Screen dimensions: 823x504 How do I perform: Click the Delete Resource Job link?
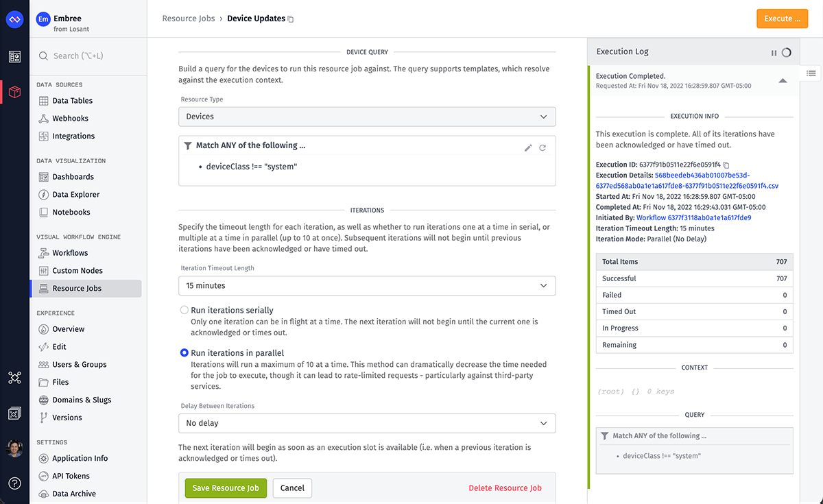point(505,488)
